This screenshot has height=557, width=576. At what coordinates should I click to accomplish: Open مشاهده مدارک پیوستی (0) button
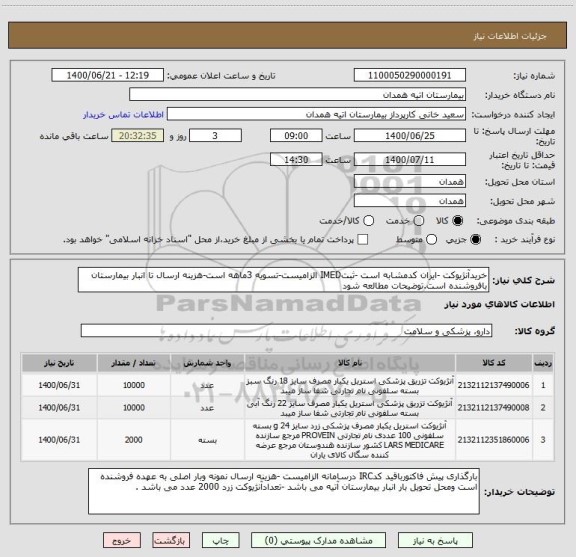click(318, 540)
